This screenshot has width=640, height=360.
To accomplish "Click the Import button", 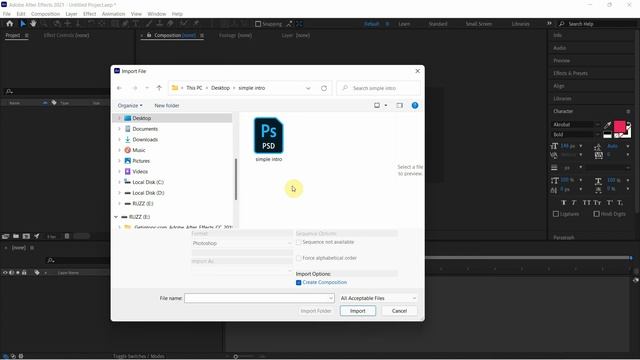I will point(358,311).
